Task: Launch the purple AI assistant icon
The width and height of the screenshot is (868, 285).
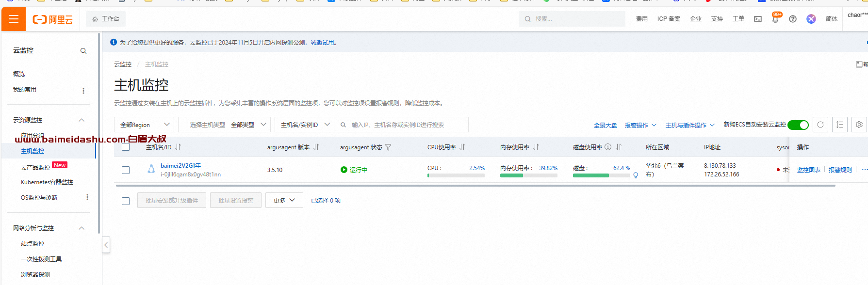Action: (x=811, y=19)
